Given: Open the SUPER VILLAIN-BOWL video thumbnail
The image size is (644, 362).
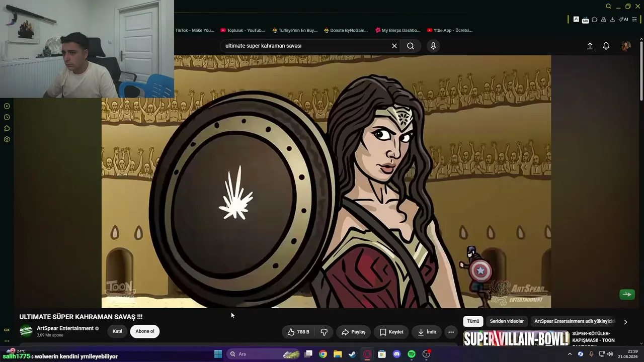Looking at the screenshot, I should coord(516,339).
